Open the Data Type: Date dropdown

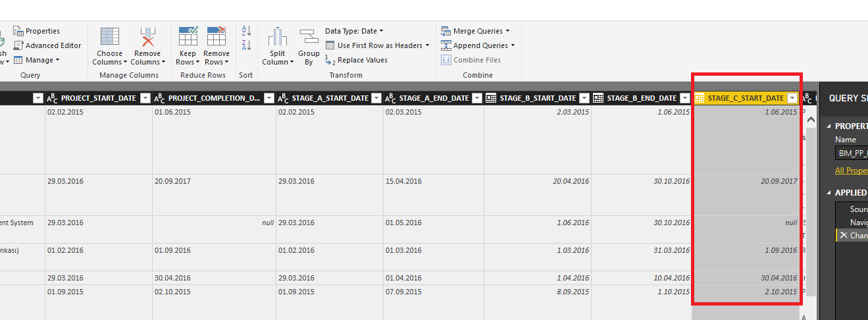click(354, 31)
